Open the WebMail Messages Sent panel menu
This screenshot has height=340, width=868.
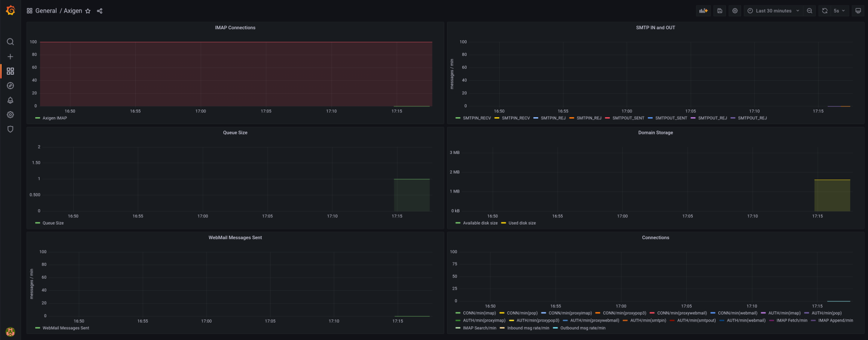point(235,238)
